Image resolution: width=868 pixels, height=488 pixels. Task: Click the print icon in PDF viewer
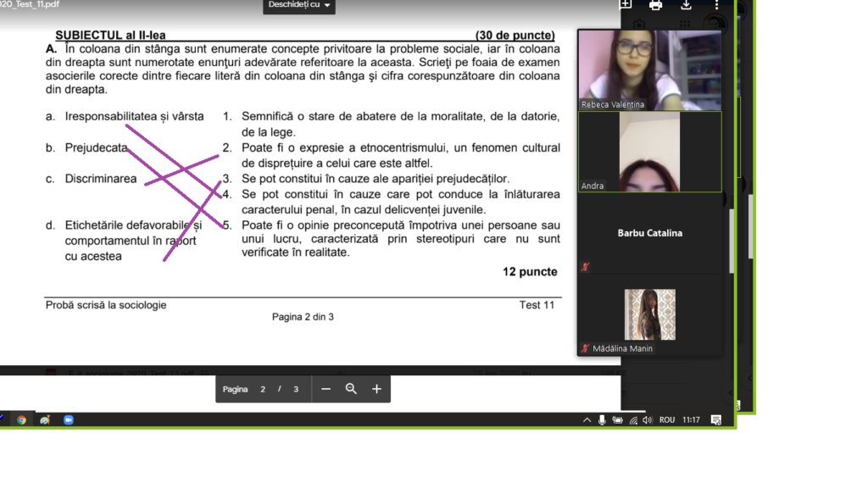[655, 5]
